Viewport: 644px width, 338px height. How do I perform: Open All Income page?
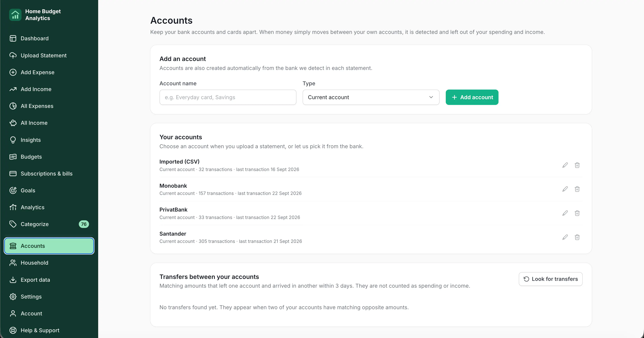(49, 123)
